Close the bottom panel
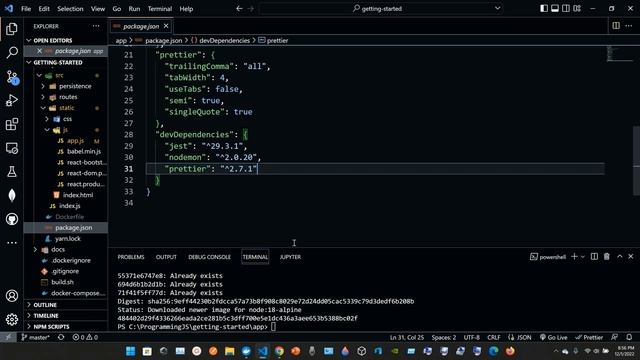 (x=631, y=256)
